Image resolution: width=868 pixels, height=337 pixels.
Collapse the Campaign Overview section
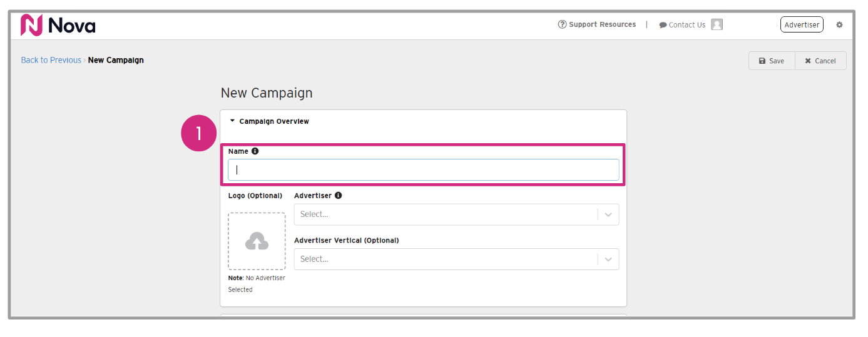click(x=233, y=121)
